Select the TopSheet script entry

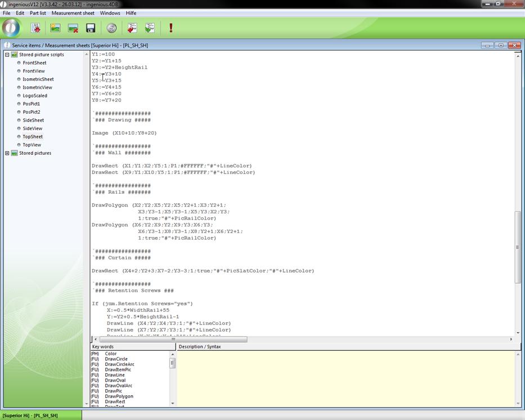click(33, 137)
